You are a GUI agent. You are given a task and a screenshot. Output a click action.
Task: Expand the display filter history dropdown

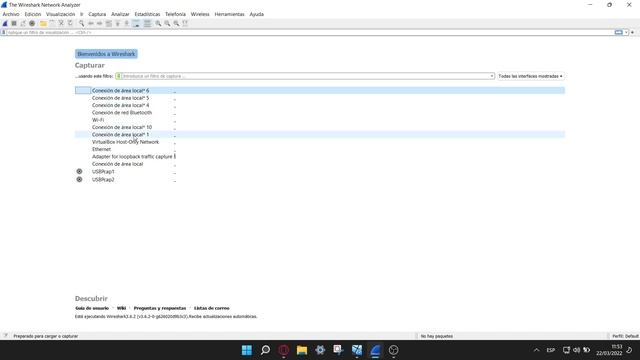(627, 32)
